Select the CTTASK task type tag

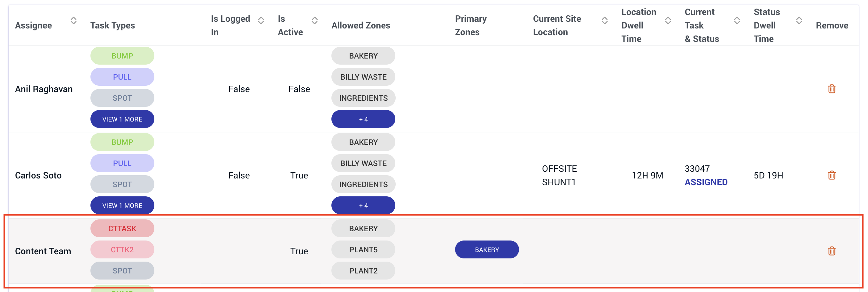[x=122, y=228]
